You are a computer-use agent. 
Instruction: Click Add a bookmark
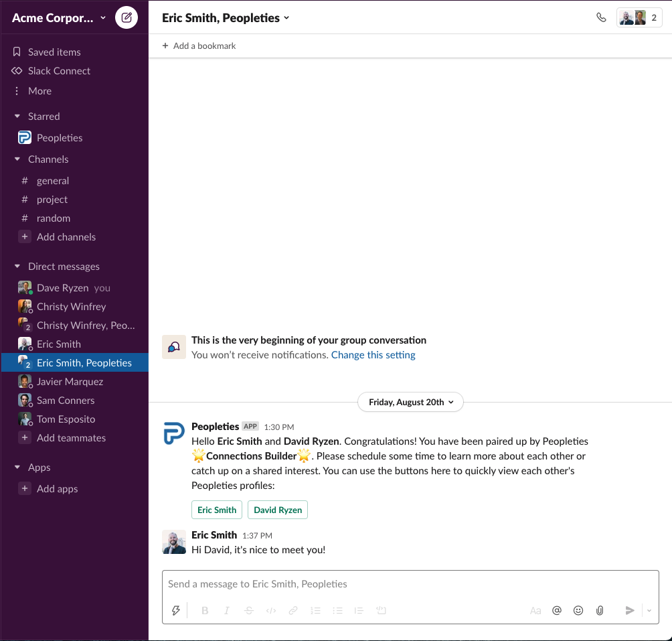click(199, 46)
